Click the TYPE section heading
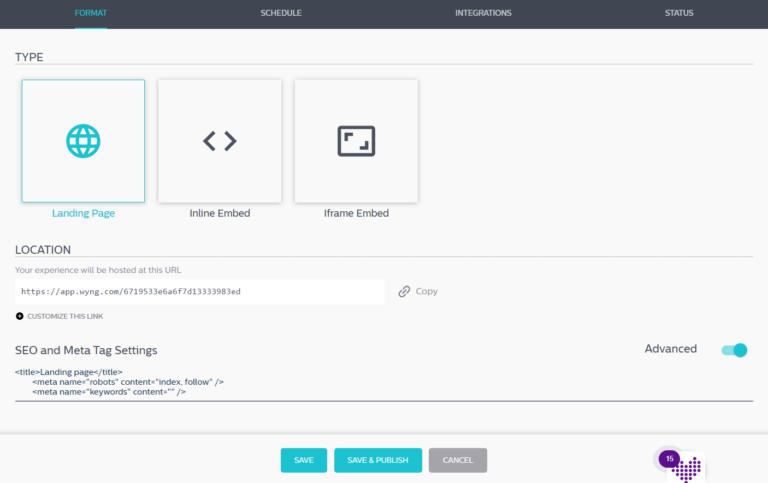This screenshot has width=768, height=483. pyautogui.click(x=29, y=57)
